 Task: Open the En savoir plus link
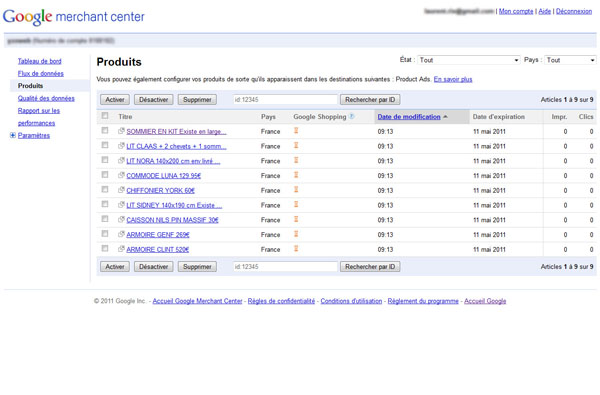coord(453,79)
